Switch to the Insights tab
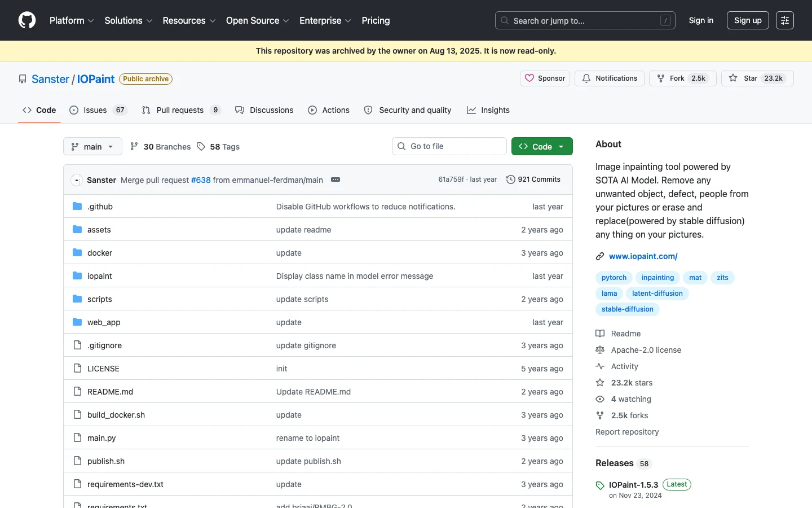 click(488, 110)
